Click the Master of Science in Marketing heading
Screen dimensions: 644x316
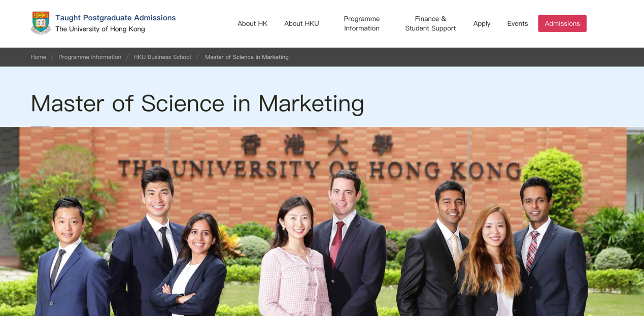tap(197, 103)
